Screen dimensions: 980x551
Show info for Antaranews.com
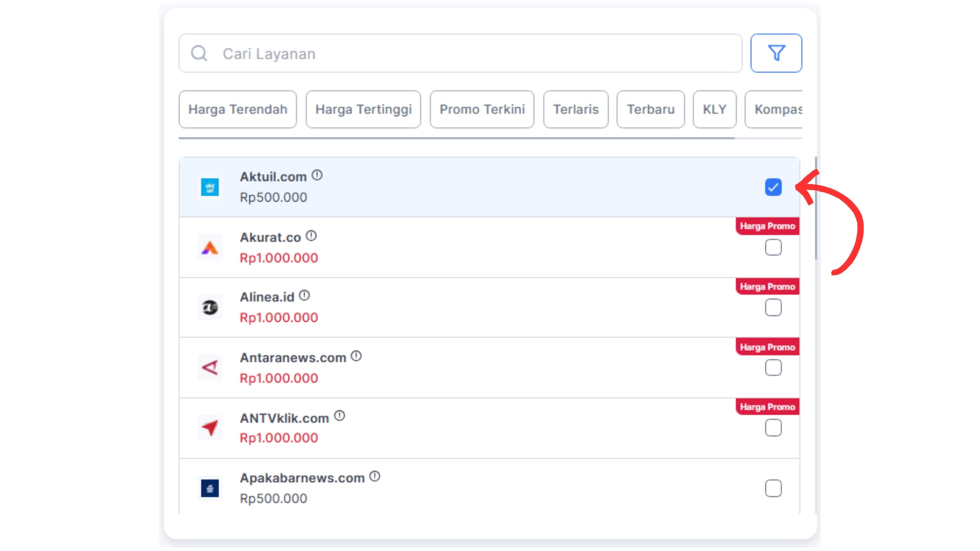point(356,356)
